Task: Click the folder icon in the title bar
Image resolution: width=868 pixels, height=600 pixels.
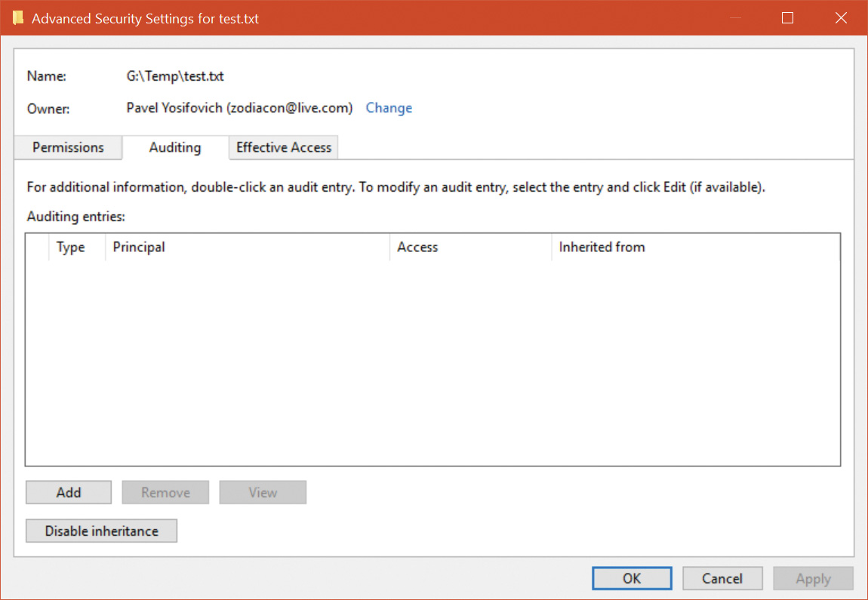Action: [18, 18]
